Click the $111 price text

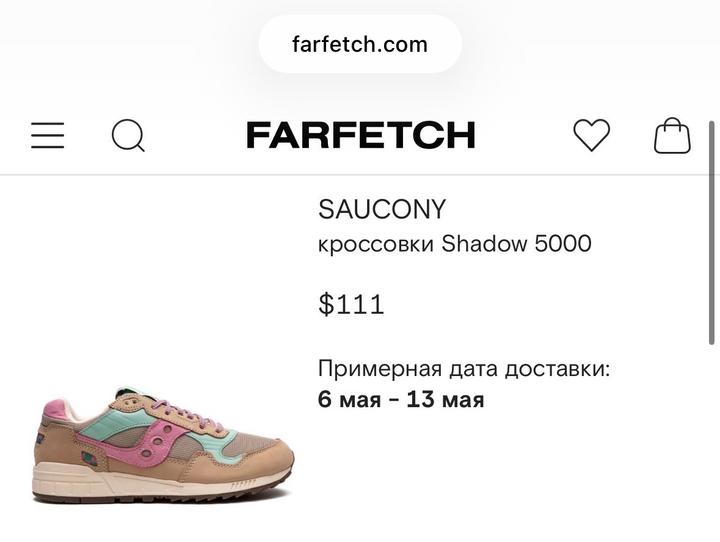tap(351, 304)
